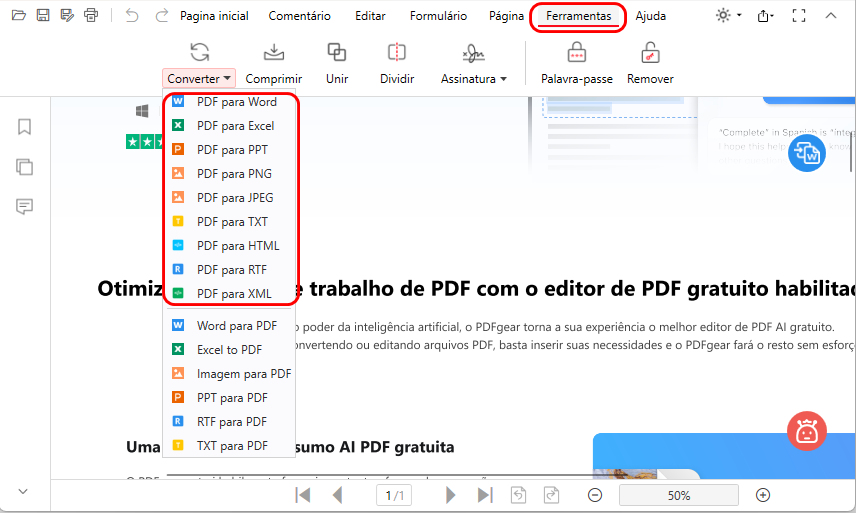The width and height of the screenshot is (856, 513).
Task: Open the page thumbnails sidebar panel
Action: pos(25,166)
